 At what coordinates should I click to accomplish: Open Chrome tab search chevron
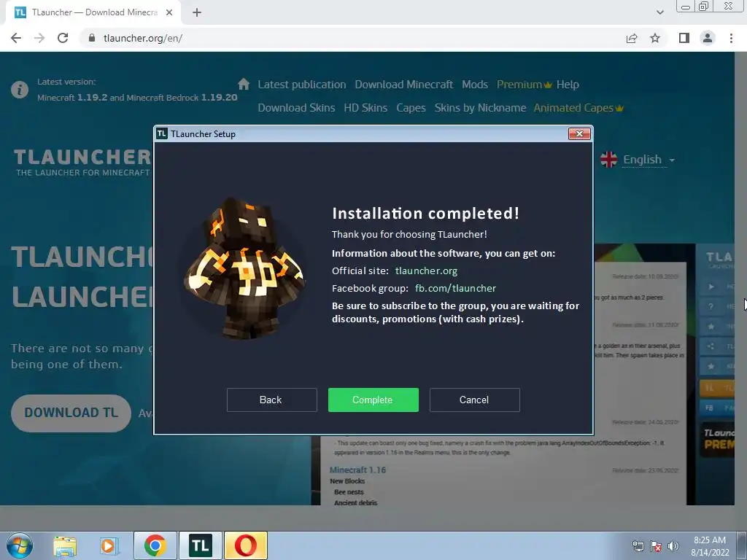pos(659,13)
